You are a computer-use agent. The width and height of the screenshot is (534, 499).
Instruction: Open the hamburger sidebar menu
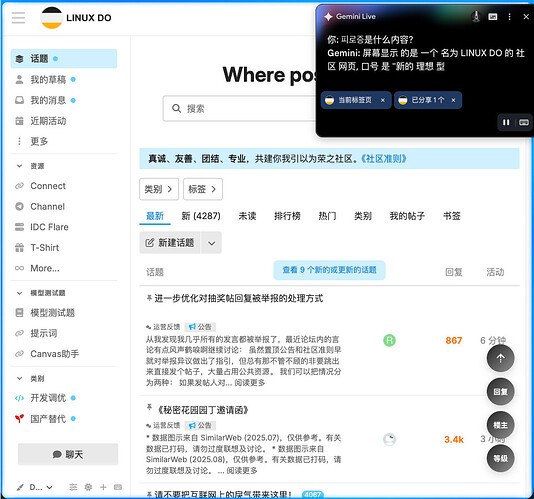[x=18, y=17]
